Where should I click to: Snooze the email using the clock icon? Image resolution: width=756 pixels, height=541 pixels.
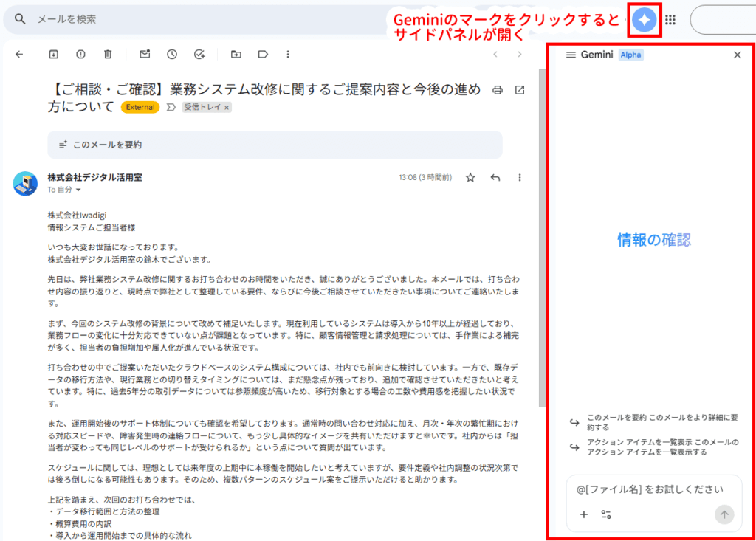171,54
